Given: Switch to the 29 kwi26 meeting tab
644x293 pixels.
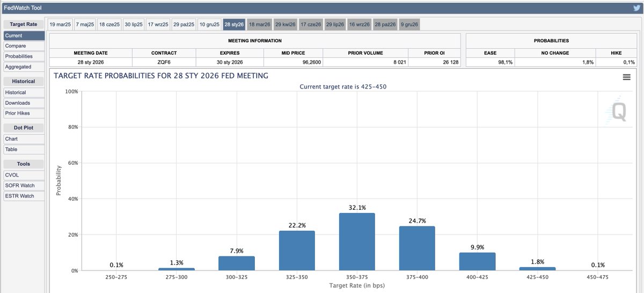Looking at the screenshot, I should [x=286, y=25].
